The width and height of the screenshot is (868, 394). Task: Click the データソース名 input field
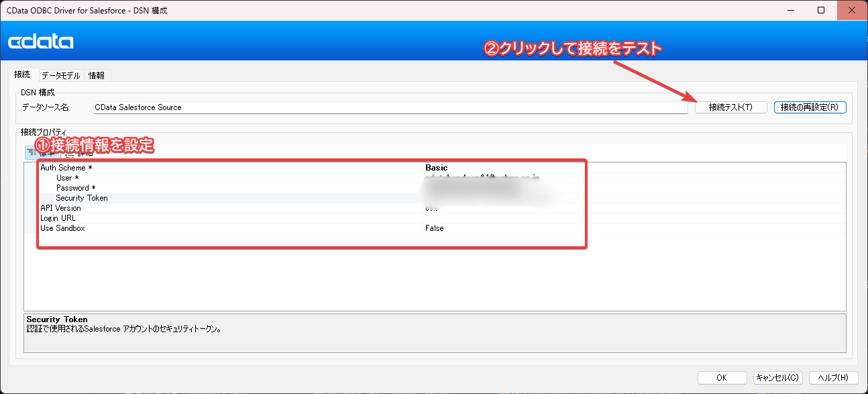point(390,107)
